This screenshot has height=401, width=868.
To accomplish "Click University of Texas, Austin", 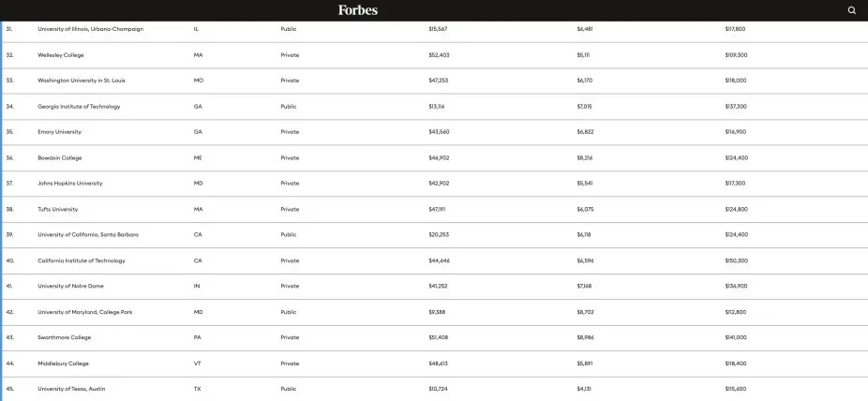I will click(x=71, y=388).
